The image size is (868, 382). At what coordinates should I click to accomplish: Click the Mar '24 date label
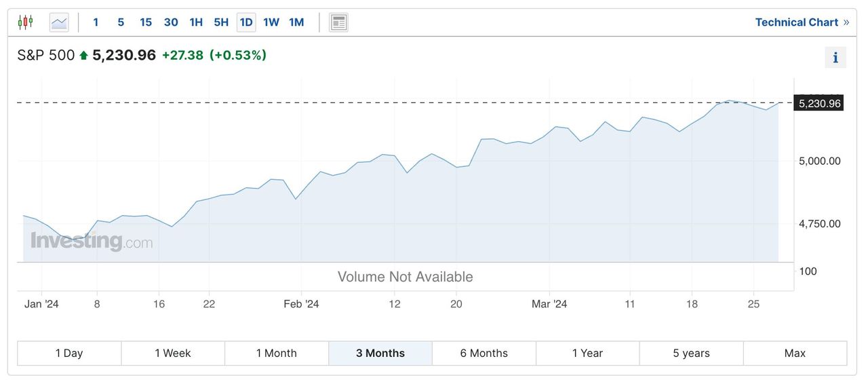coord(549,304)
